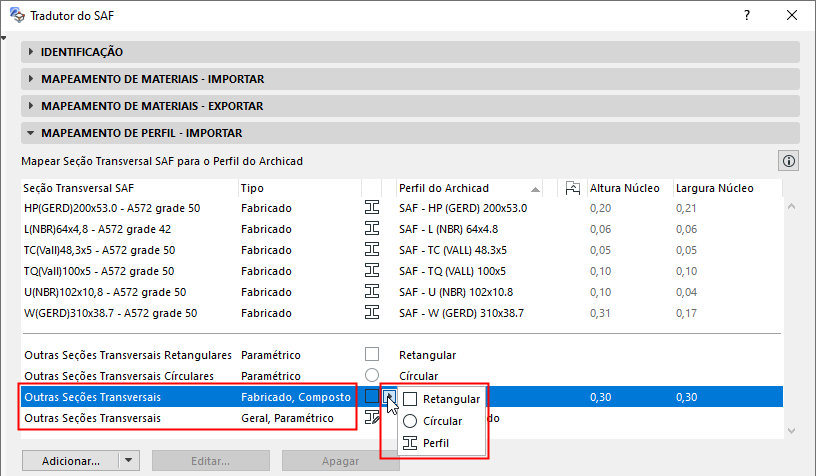The width and height of the screenshot is (816, 476).
Task: Choose Círcular from the popup menu
Action: pos(441,421)
